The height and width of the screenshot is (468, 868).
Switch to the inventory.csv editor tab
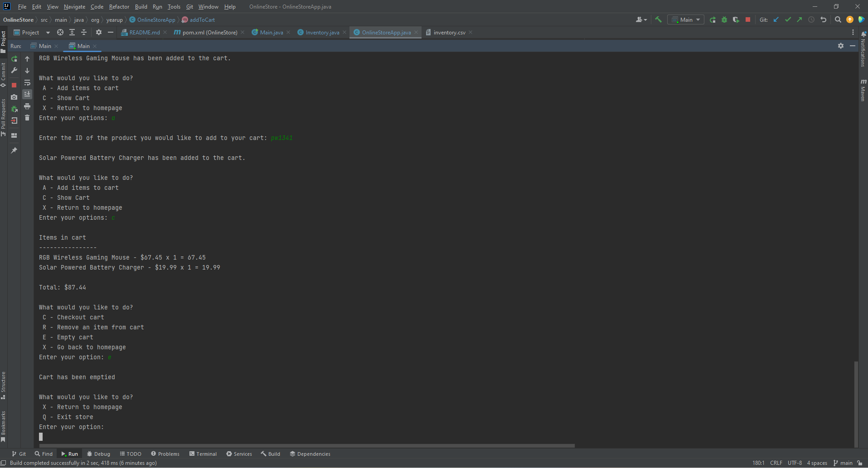pyautogui.click(x=449, y=33)
